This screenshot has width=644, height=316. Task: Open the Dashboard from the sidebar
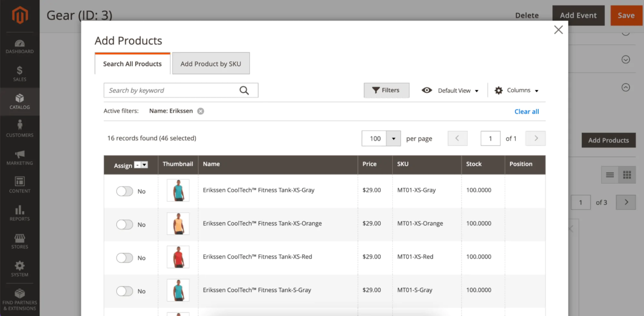pyautogui.click(x=19, y=46)
